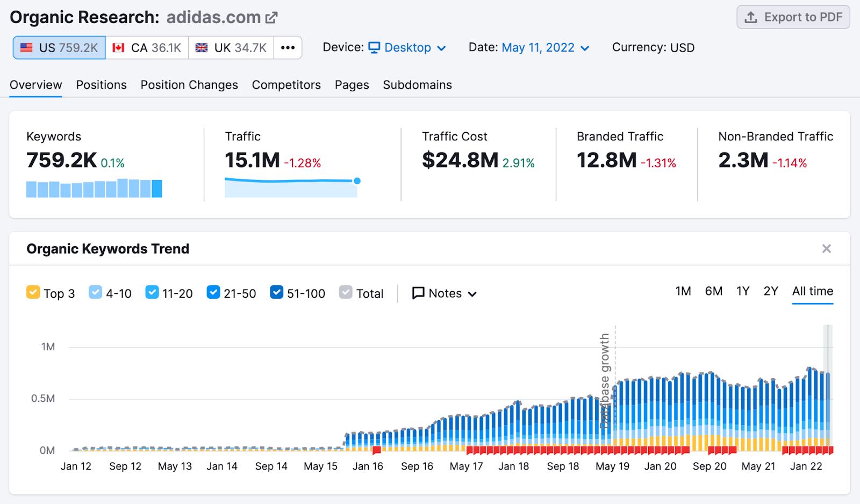Click red note flag near Jan 16
The width and height of the screenshot is (860, 504).
click(x=376, y=450)
